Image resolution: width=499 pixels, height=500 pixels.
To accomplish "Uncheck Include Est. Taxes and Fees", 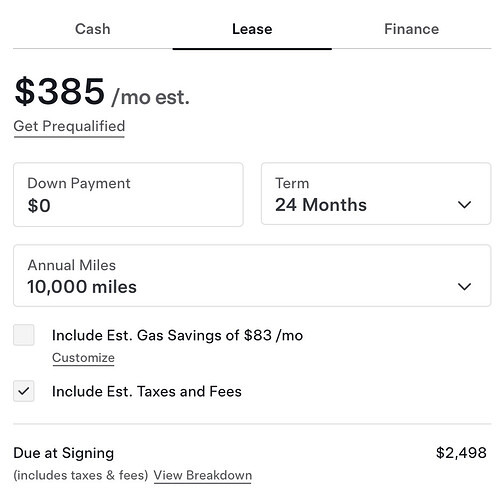I will (24, 391).
